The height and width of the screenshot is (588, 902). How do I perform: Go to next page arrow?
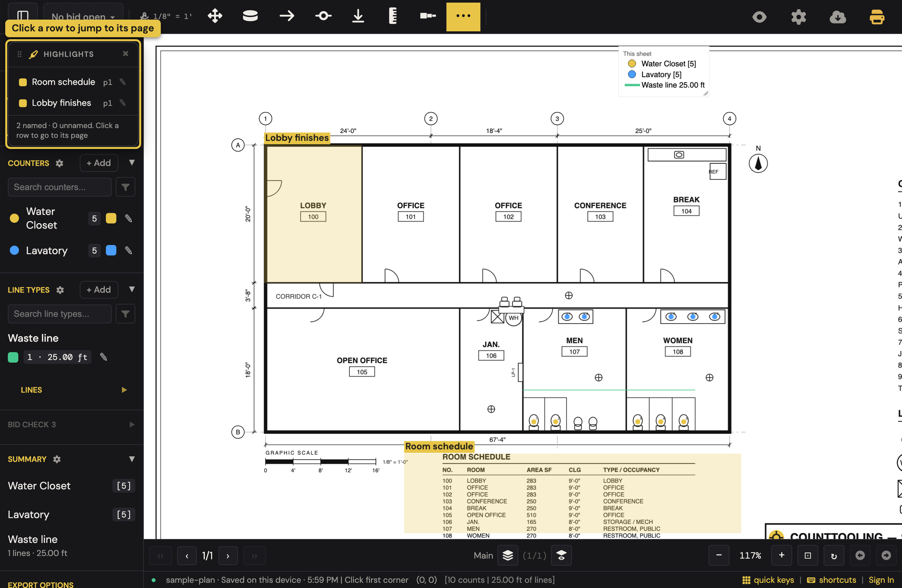(x=228, y=556)
